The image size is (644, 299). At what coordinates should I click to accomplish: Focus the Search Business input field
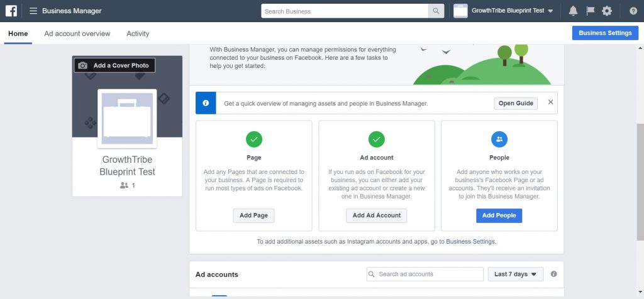click(345, 11)
